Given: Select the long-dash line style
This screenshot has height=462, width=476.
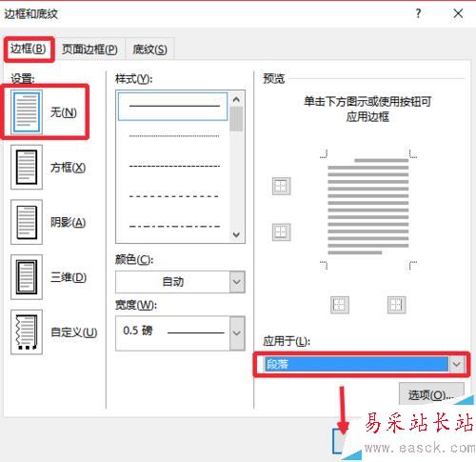Looking at the screenshot, I should click(174, 196).
